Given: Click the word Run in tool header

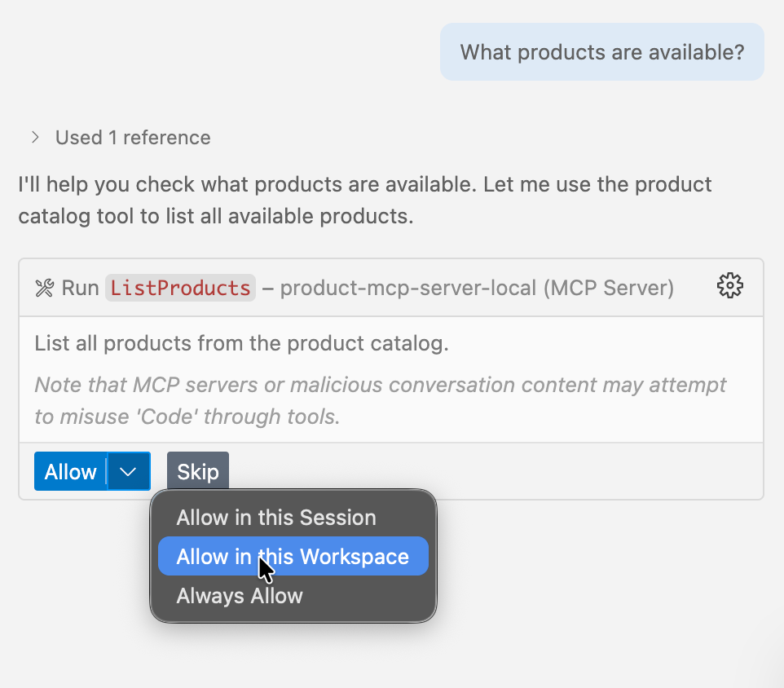Looking at the screenshot, I should pos(80,288).
